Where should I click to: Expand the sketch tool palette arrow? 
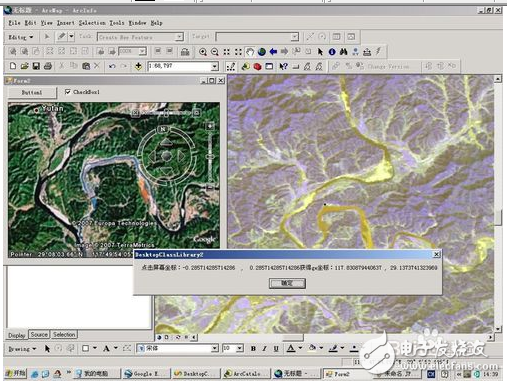coord(71,37)
